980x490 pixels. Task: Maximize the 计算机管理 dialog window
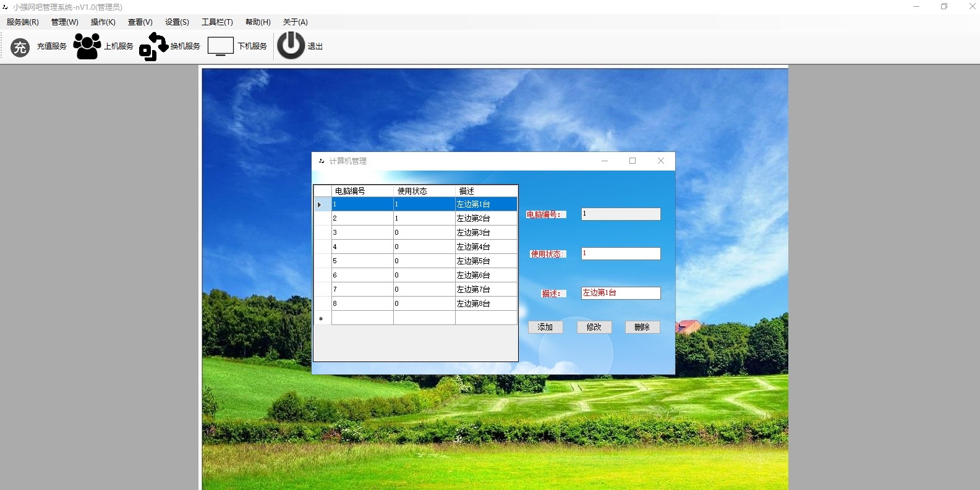(x=633, y=161)
